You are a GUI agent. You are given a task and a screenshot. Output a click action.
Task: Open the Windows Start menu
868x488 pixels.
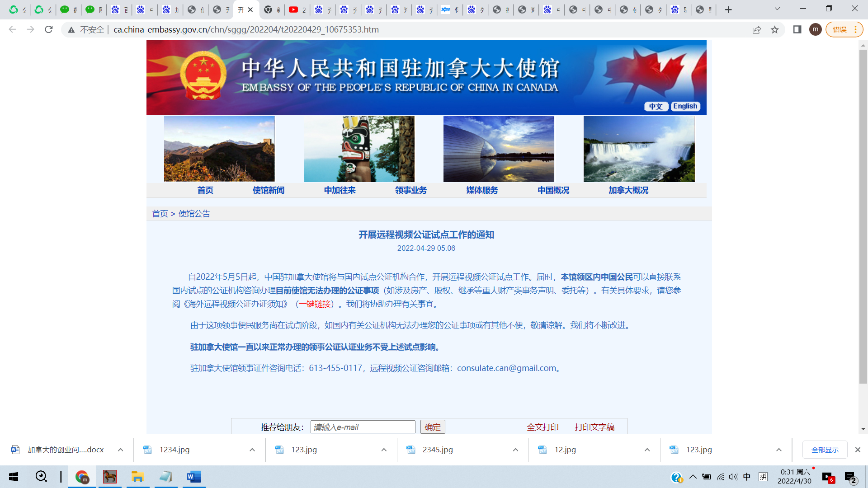tap(14, 477)
